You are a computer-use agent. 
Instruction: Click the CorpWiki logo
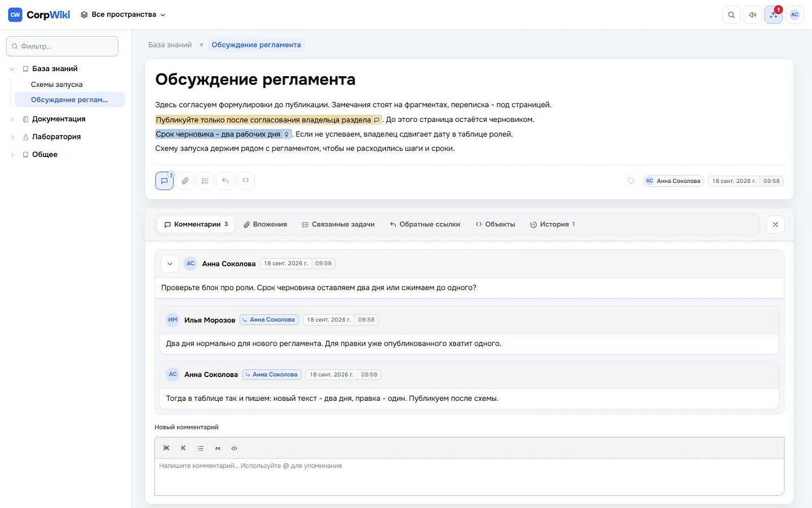[39, 15]
